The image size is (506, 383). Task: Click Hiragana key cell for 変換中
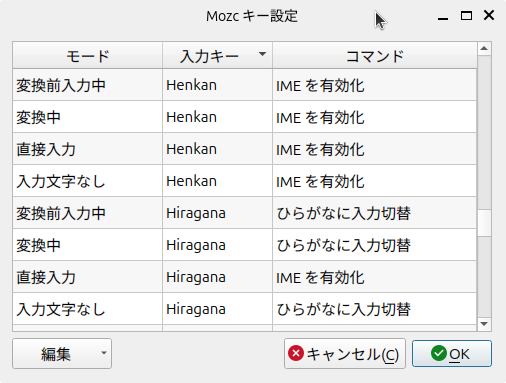click(x=217, y=245)
